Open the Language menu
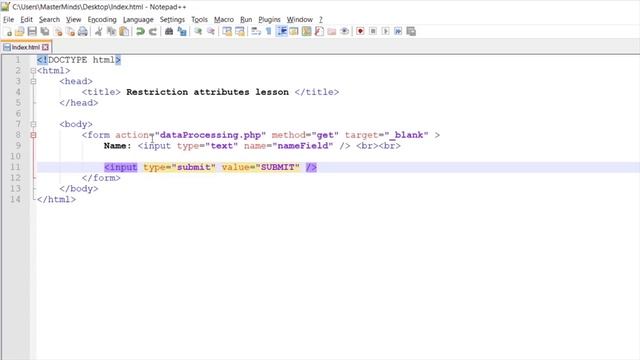The image size is (640, 360). pyautogui.click(x=138, y=20)
